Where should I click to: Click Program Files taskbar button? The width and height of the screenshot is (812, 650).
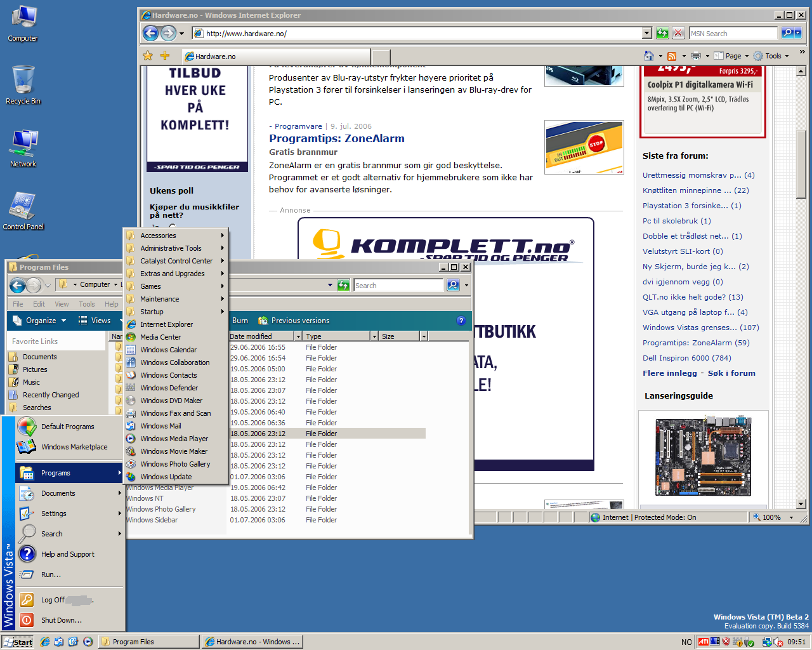click(149, 642)
